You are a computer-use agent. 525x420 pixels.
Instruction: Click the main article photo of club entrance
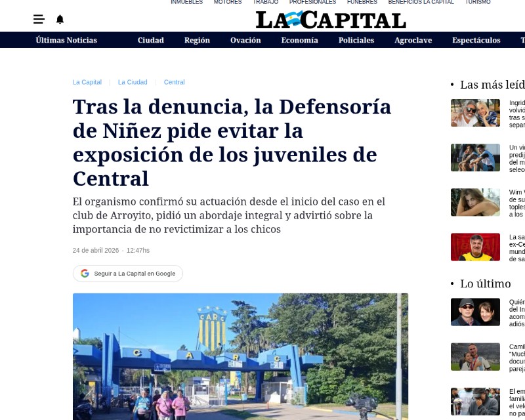pos(240,356)
